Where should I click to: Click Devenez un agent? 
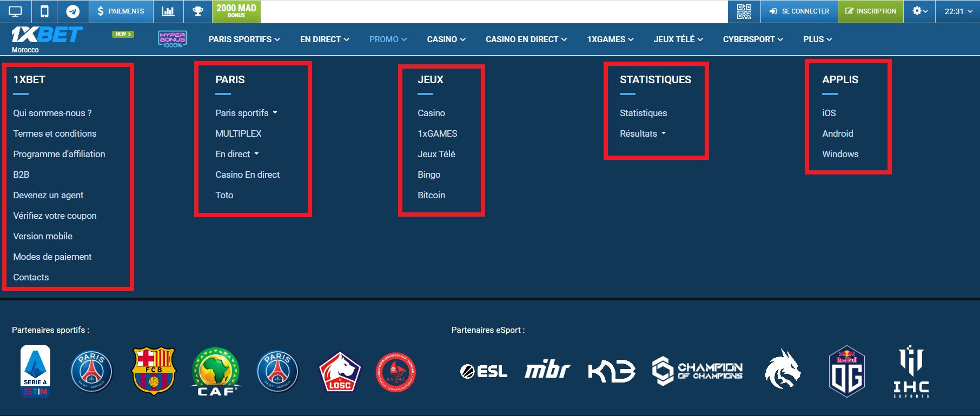tap(48, 195)
